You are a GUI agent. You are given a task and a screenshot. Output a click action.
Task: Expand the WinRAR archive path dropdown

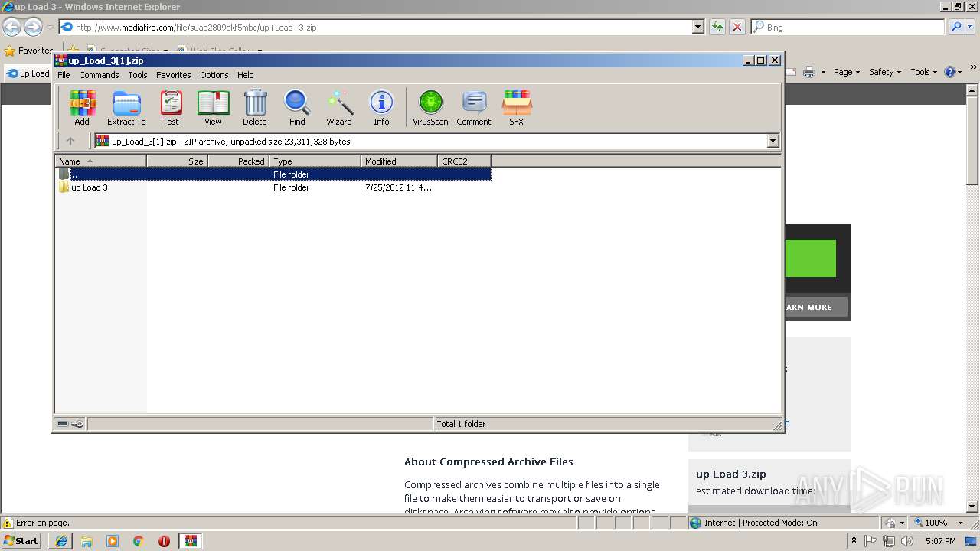[773, 141]
